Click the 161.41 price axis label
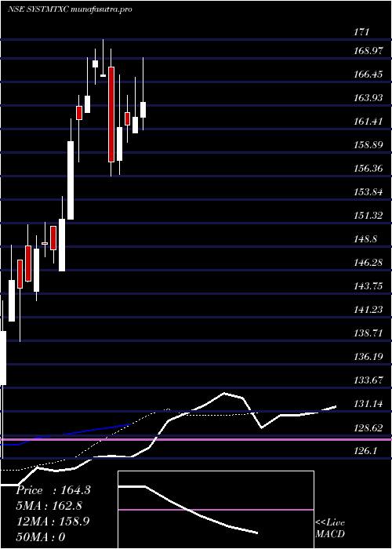This screenshot has width=392, height=549. point(368,122)
